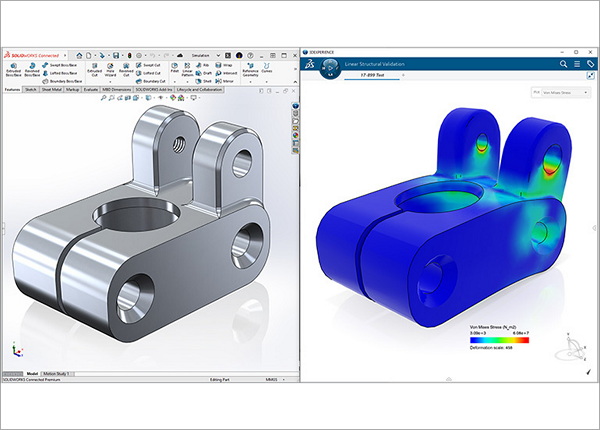Screen dimensions: 600x430
Task: Click expand view icon below 3DEXPERIENCE header
Action: [590, 76]
